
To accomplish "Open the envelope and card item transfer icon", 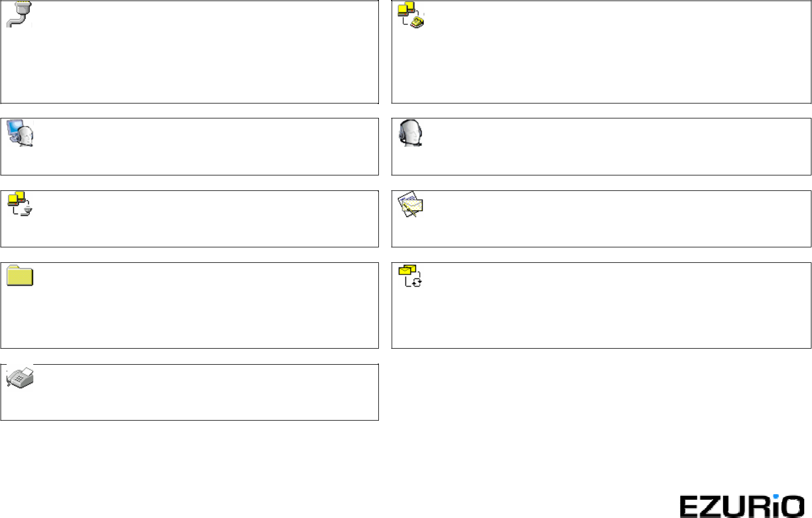I will click(x=411, y=205).
